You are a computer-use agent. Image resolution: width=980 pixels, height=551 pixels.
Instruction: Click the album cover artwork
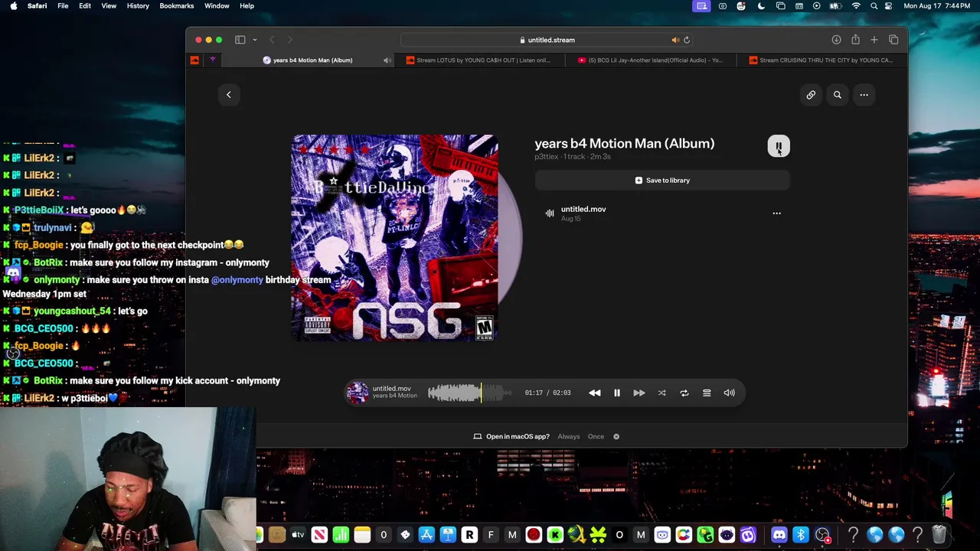[394, 237]
